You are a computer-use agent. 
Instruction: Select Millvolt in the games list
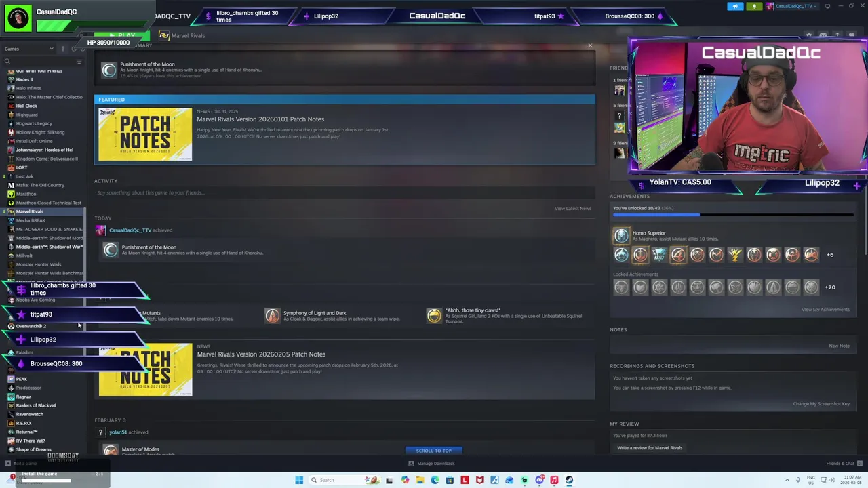(x=24, y=256)
